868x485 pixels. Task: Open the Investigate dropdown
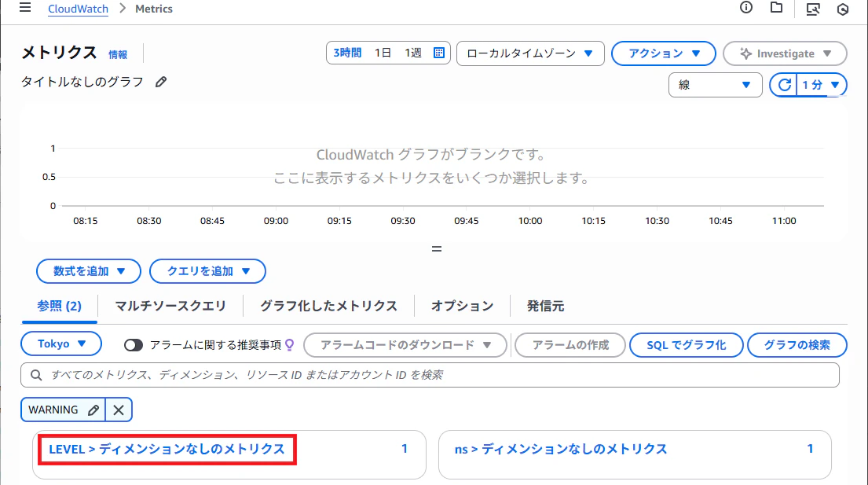785,53
